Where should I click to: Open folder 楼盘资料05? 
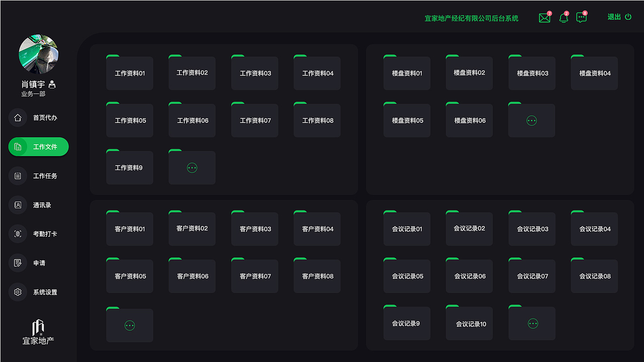click(407, 120)
